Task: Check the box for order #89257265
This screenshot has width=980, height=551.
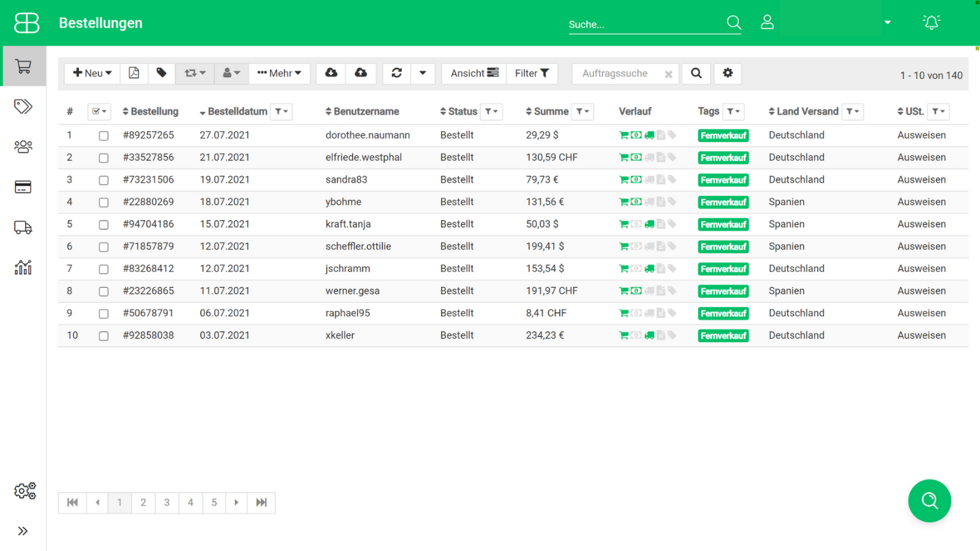Action: pyautogui.click(x=104, y=136)
